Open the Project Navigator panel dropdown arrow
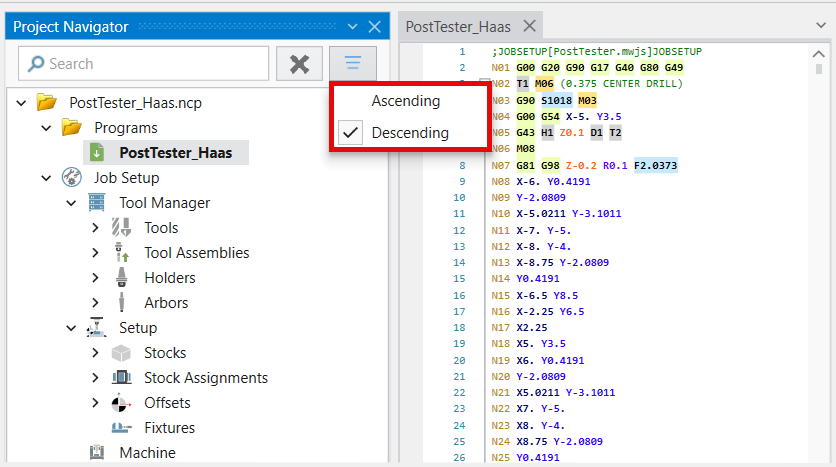 click(x=351, y=27)
